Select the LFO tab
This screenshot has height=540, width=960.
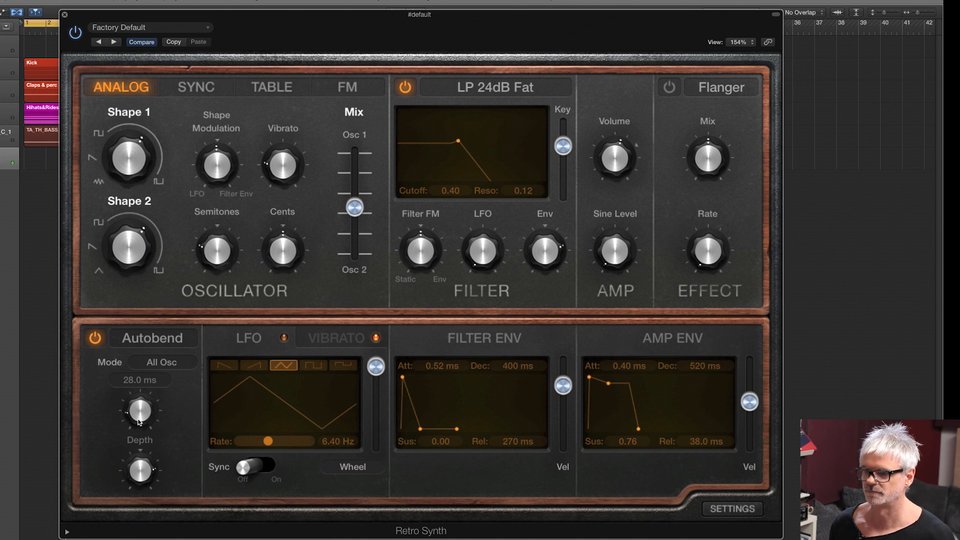(249, 338)
